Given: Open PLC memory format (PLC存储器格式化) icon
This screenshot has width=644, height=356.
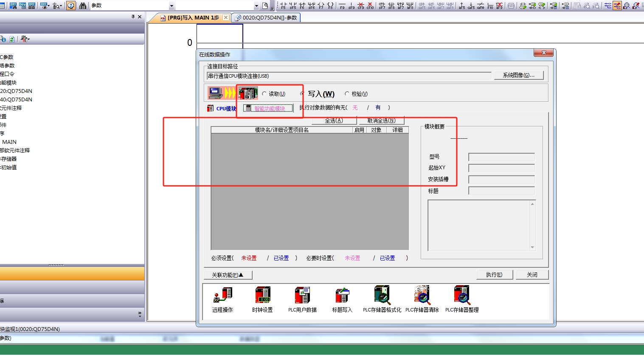Looking at the screenshot, I should [382, 295].
